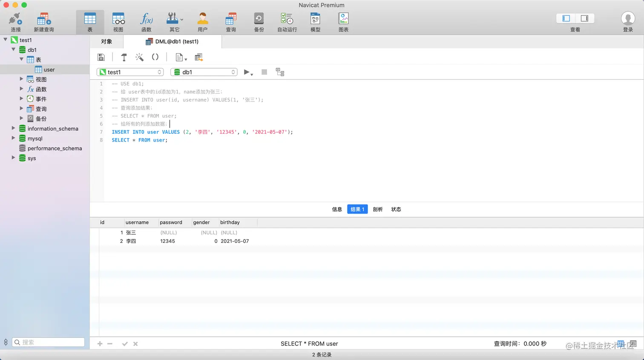Toggle the right sidebar pane view
Viewport: 644px width, 360px height.
point(585,18)
